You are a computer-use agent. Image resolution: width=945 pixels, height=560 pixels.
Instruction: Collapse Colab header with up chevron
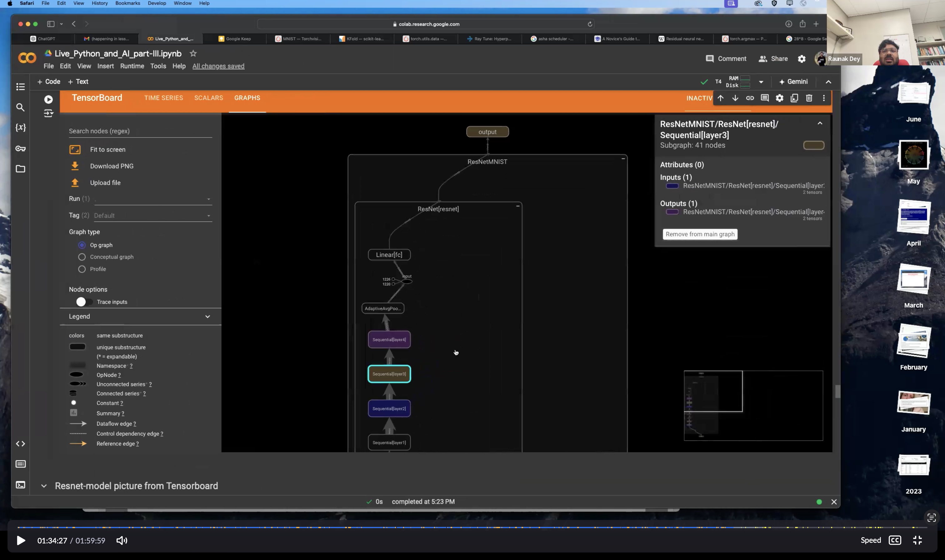[828, 82]
